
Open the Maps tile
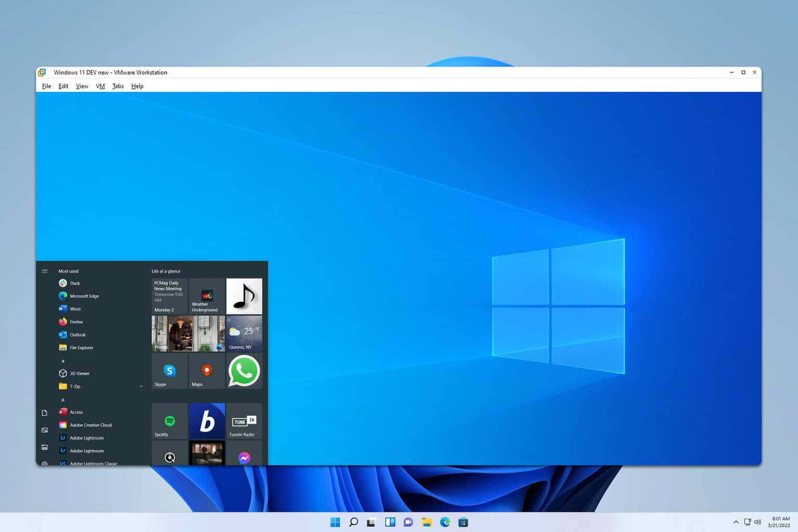point(207,371)
